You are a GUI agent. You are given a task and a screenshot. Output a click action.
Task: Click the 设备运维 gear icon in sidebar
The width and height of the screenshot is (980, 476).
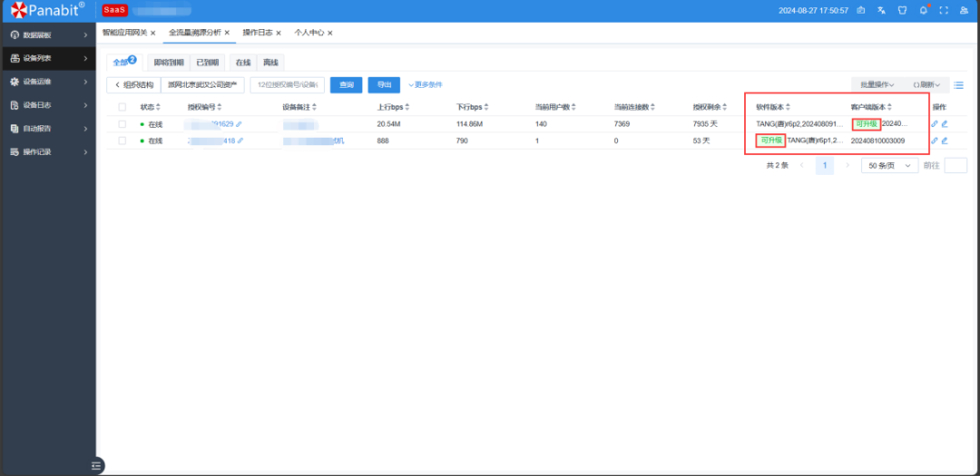pyautogui.click(x=15, y=82)
